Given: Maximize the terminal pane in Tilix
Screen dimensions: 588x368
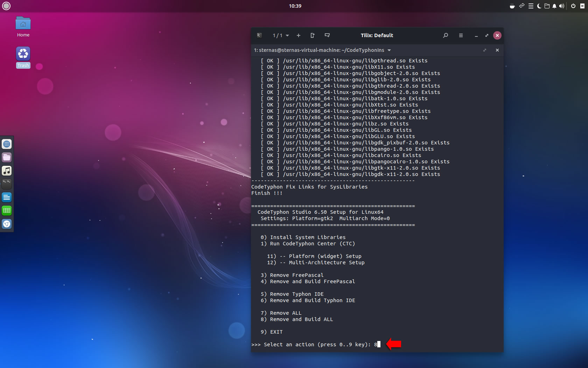Looking at the screenshot, I should tap(485, 50).
